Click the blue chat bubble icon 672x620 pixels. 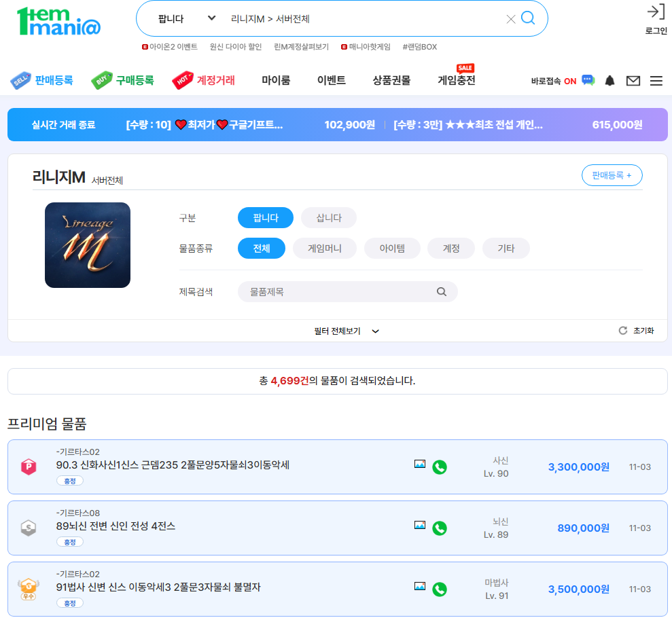tap(588, 80)
